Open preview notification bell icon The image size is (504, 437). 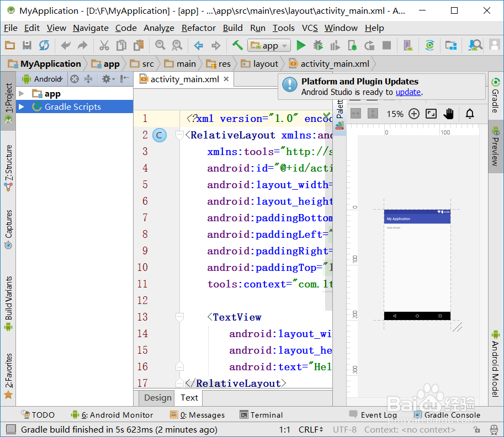(470, 114)
